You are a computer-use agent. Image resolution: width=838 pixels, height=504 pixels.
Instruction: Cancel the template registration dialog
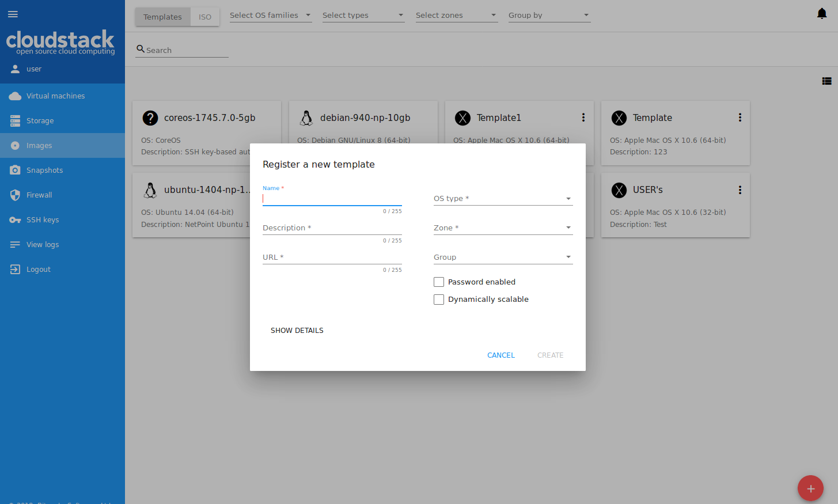click(x=501, y=355)
